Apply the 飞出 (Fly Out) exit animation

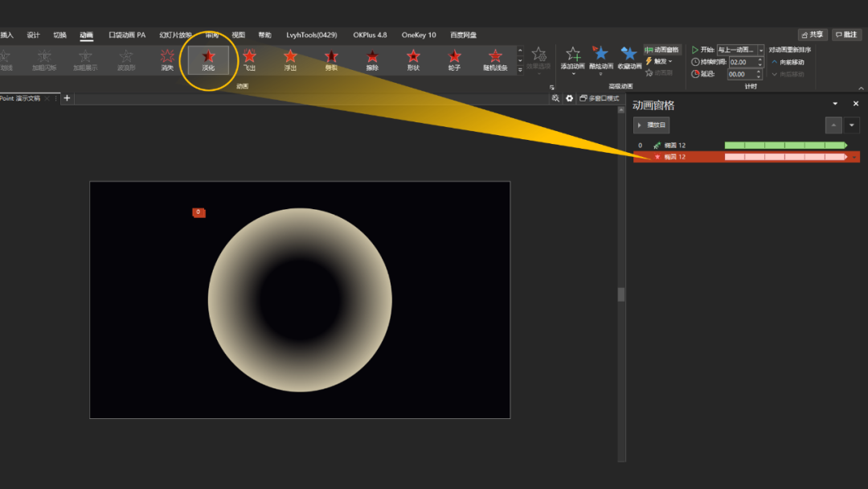pos(250,60)
